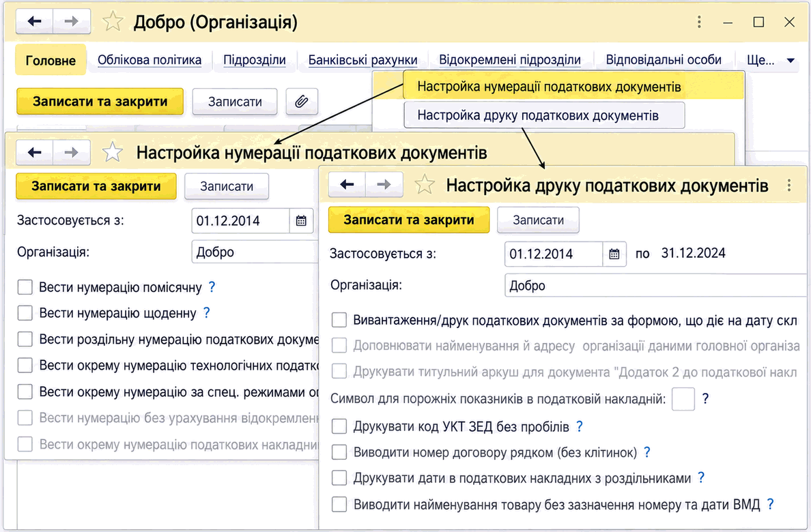Screen dimensions: 811x532
Task: Toggle Вести роздільну нумерацію податкових checkbox
Action: (25, 339)
